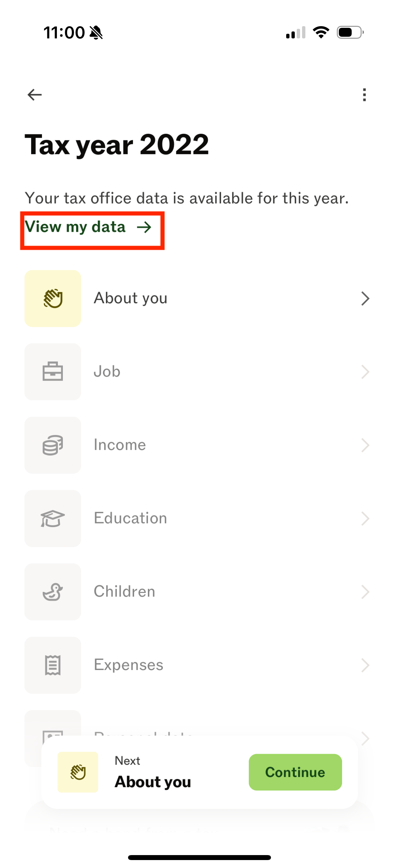
Task: Expand About you section chevron
Action: [x=365, y=299]
